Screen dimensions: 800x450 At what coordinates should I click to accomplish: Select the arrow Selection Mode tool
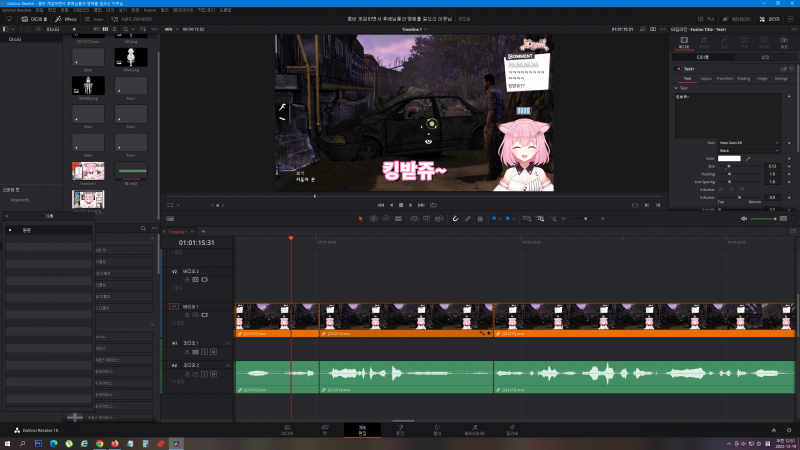[362, 218]
